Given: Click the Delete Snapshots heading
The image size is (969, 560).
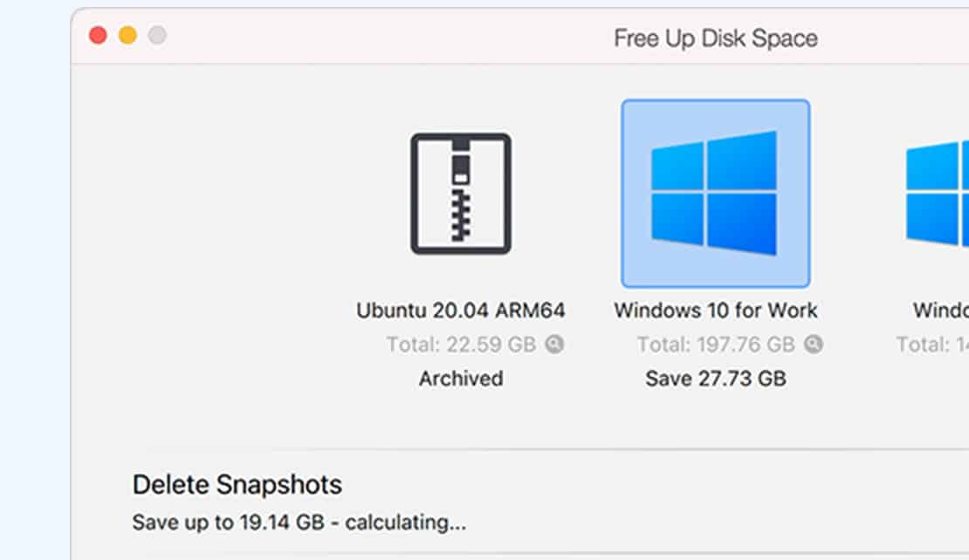Looking at the screenshot, I should (x=237, y=485).
